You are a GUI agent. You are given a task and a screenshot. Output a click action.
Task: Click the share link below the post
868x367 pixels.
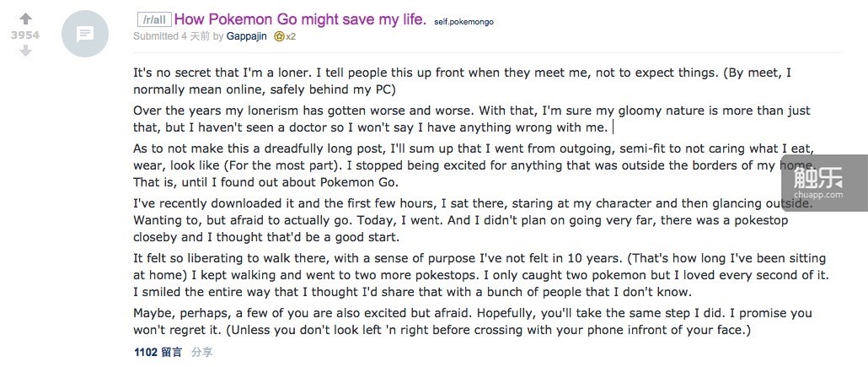tap(202, 352)
